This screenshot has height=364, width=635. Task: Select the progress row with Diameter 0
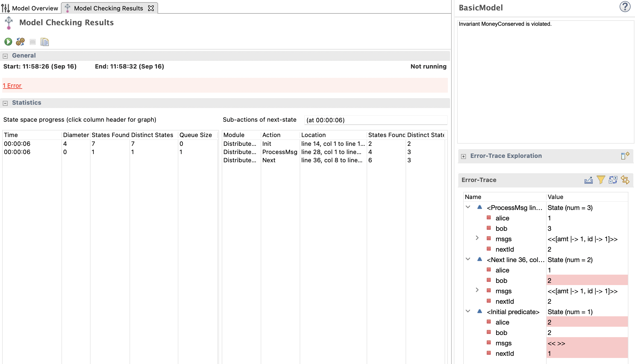pyautogui.click(x=110, y=152)
